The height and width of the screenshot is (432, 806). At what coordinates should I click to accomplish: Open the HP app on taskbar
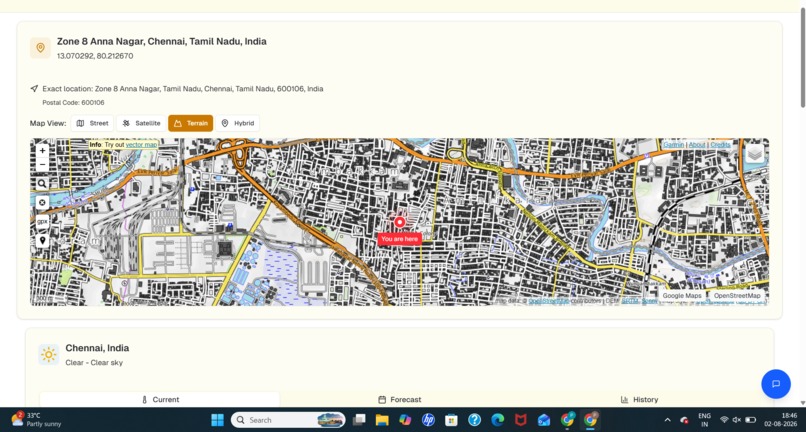[428, 420]
